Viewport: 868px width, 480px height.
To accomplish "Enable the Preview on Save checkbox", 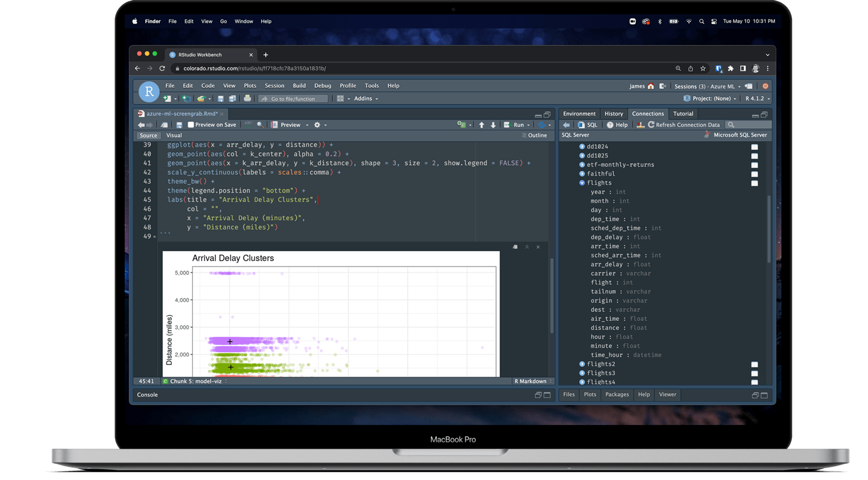I will (x=191, y=125).
